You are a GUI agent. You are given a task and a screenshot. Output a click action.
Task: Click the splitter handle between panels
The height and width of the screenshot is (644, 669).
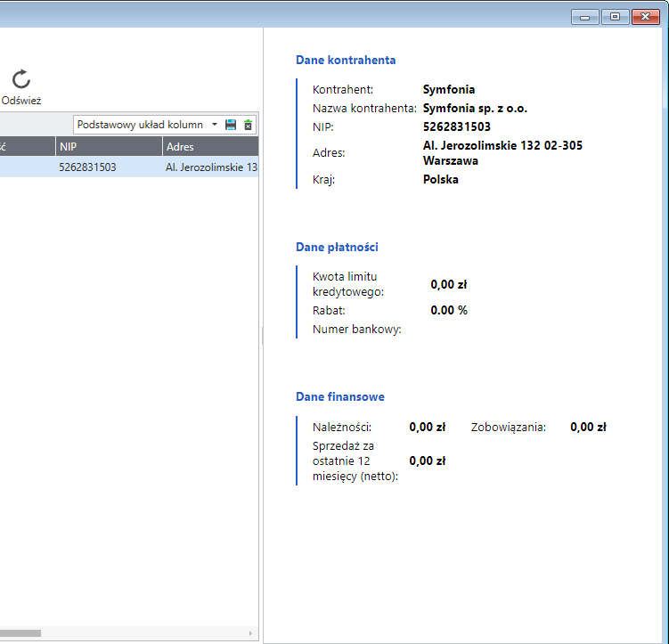(262, 335)
